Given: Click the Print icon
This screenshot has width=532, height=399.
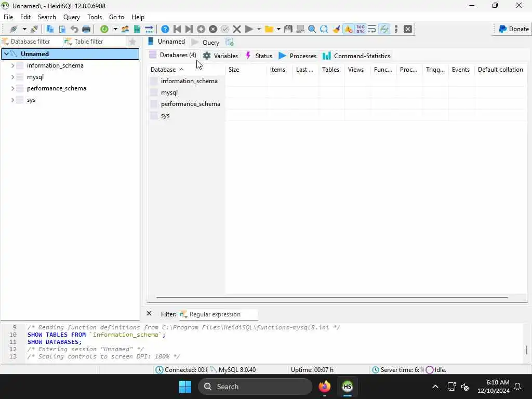Looking at the screenshot, I should tap(86, 29).
